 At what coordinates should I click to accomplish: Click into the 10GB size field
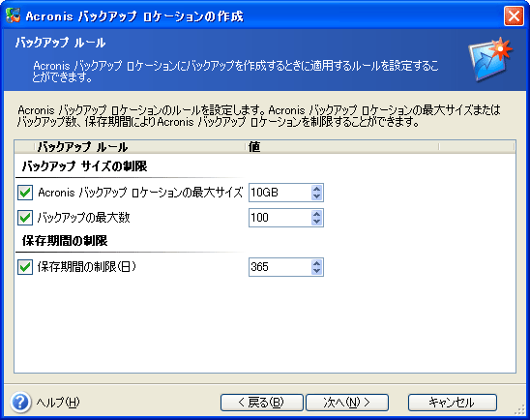[x=280, y=193]
